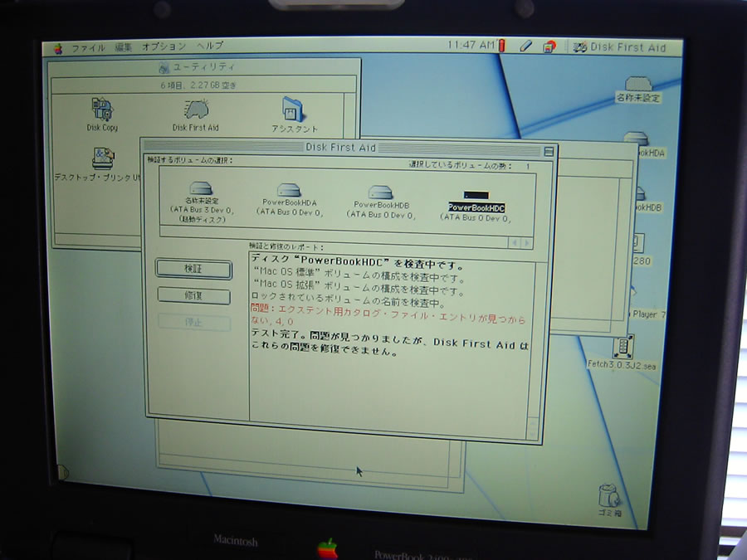Click the report pane vertical scrollbar
The image size is (747, 560).
point(535,350)
